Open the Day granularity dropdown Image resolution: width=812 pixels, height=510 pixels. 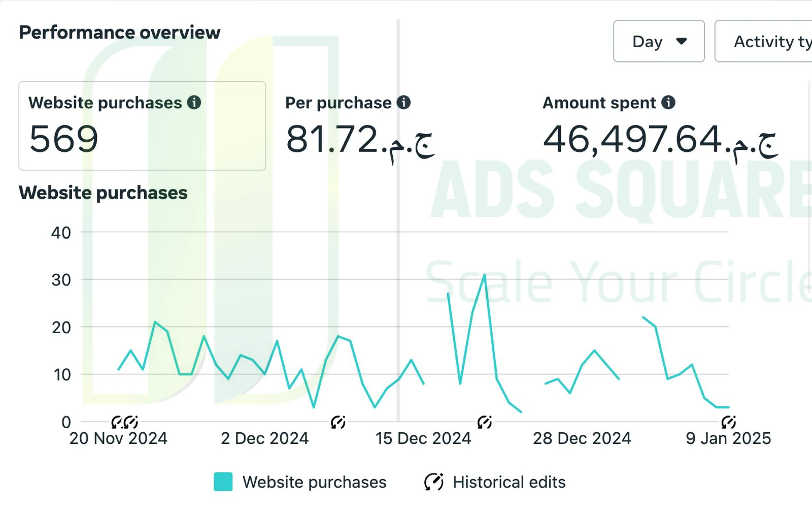[659, 41]
